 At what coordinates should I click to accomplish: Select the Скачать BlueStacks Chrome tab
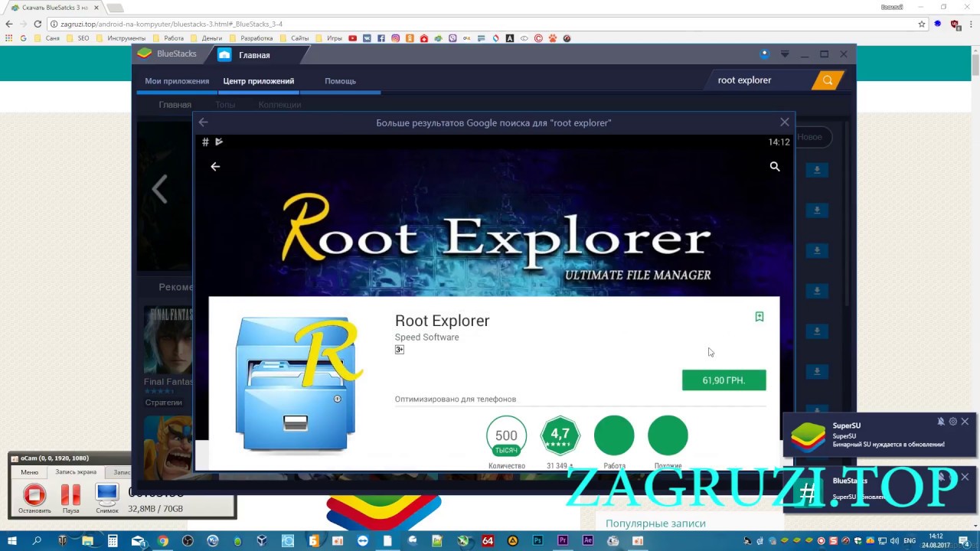(x=54, y=8)
